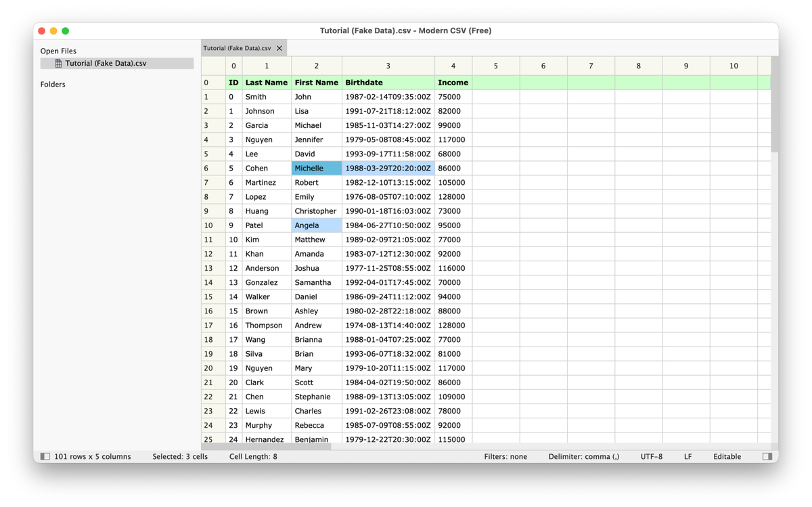Image resolution: width=812 pixels, height=507 pixels.
Task: Toggle the right panel icon in status bar
Action: (x=767, y=456)
